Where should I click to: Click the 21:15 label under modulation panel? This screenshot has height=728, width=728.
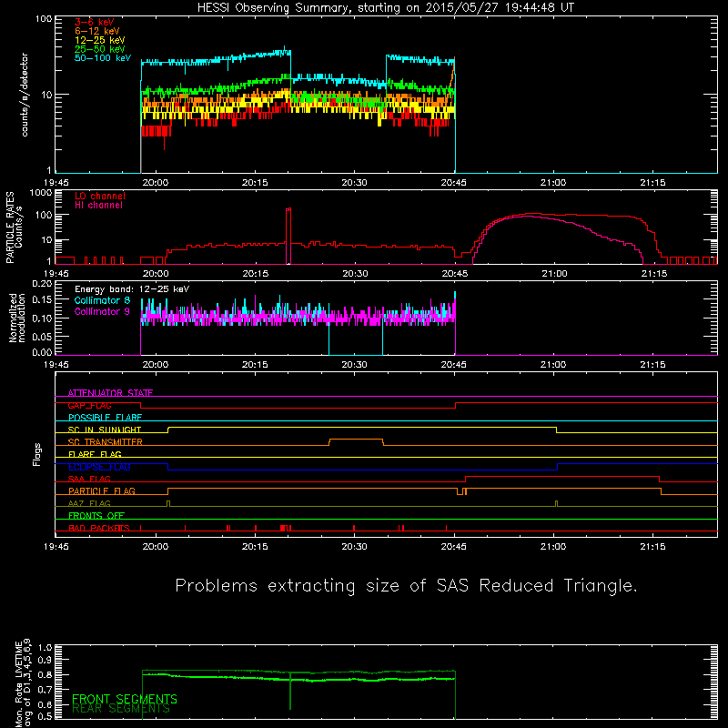click(x=652, y=365)
